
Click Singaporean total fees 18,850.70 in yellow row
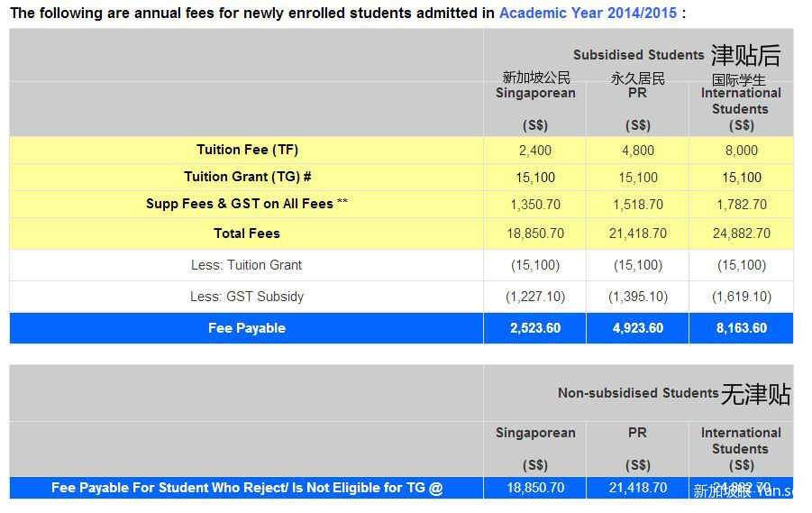pyautogui.click(x=535, y=234)
